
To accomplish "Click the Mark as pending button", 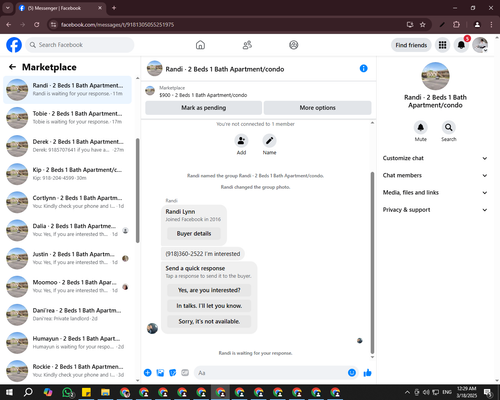I will 204,108.
